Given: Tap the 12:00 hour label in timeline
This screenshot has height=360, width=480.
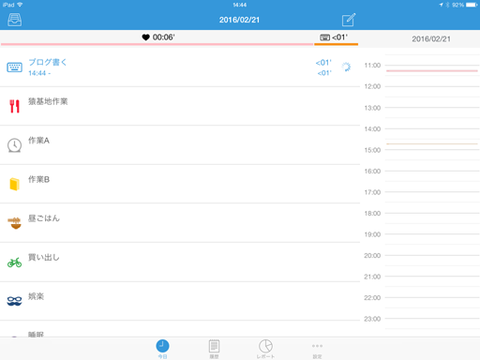Looking at the screenshot, I should (x=372, y=86).
